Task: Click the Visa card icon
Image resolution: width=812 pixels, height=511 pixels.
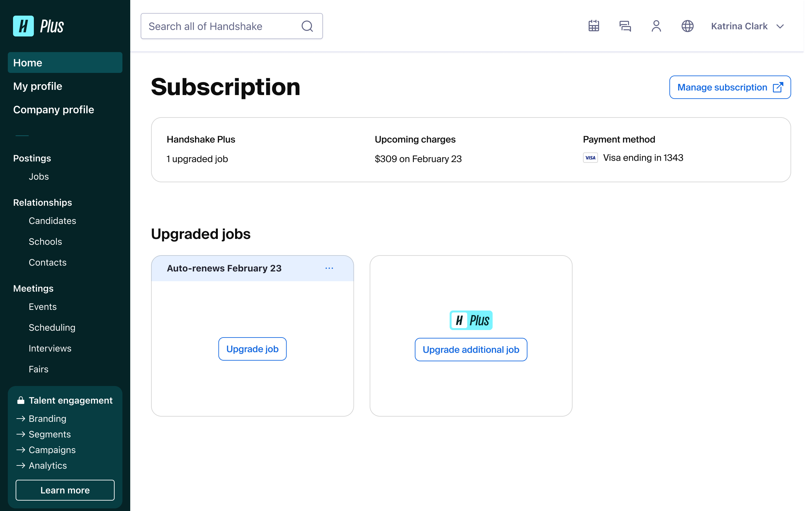Action: click(590, 158)
